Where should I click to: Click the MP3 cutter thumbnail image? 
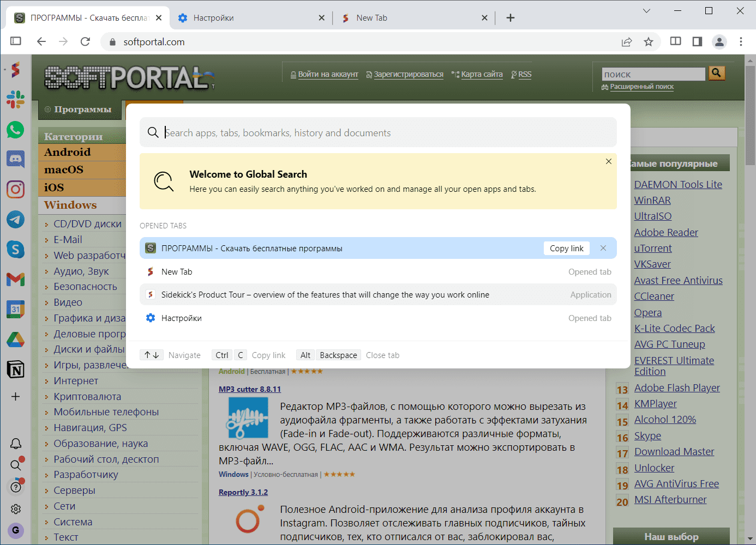248,418
